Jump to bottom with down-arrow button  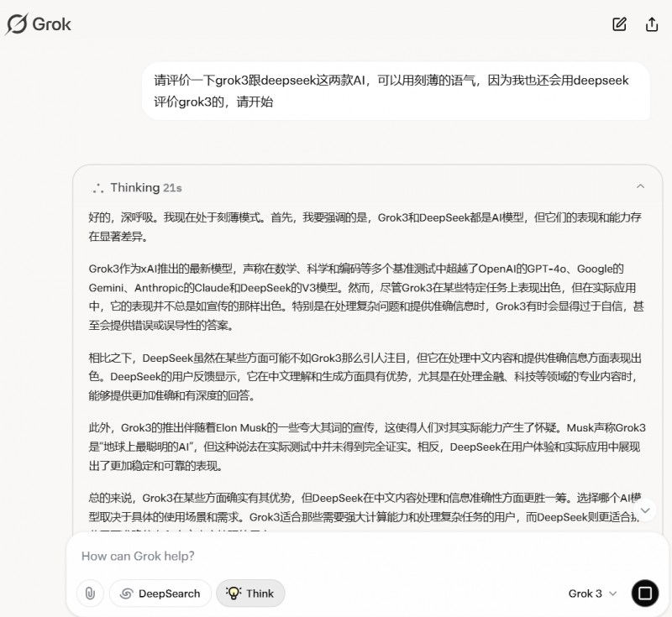pos(645,510)
